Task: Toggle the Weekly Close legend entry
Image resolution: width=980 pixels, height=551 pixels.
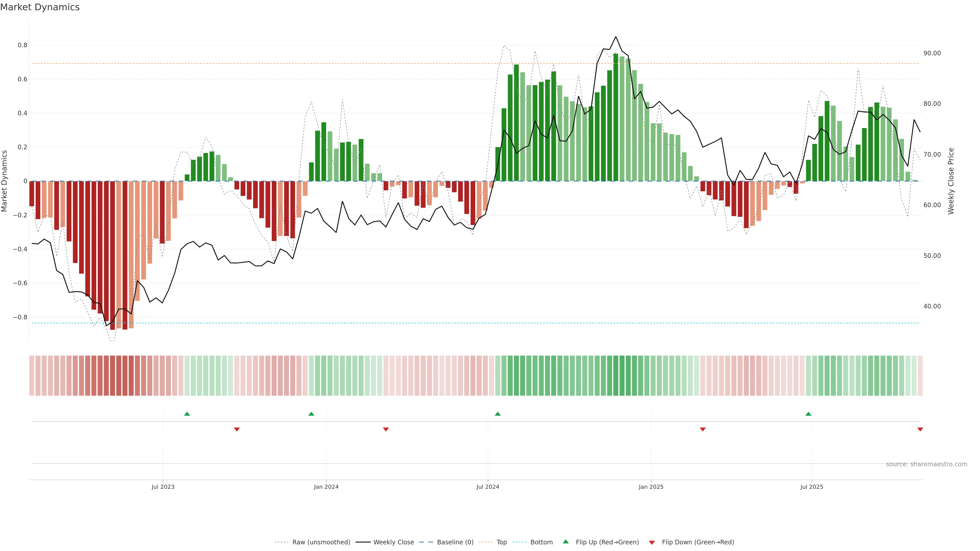Action: pos(393,542)
